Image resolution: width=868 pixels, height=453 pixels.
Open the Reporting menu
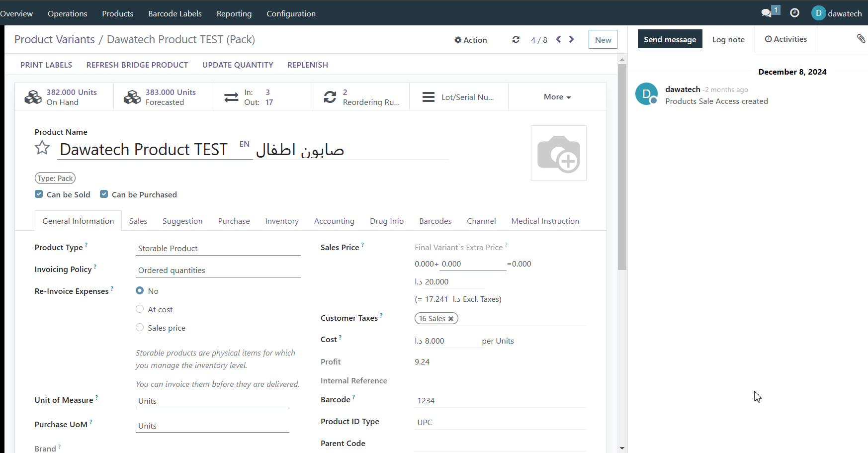pyautogui.click(x=234, y=13)
